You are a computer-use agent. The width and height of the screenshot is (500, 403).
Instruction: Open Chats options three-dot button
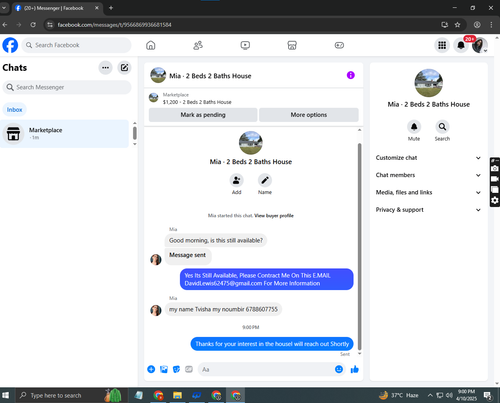pos(105,68)
